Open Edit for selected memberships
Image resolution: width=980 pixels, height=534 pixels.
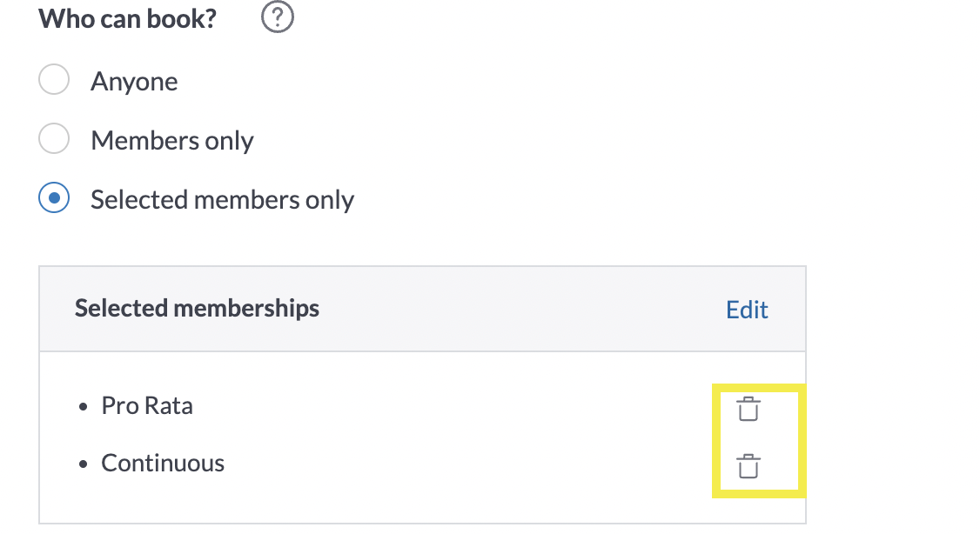747,310
